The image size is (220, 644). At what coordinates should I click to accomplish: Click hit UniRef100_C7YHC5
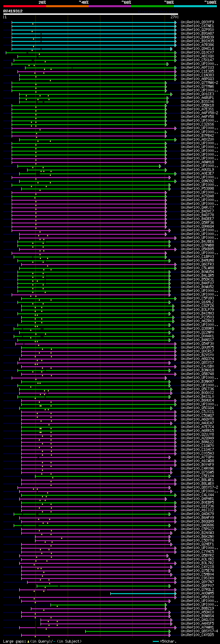point(197,552)
